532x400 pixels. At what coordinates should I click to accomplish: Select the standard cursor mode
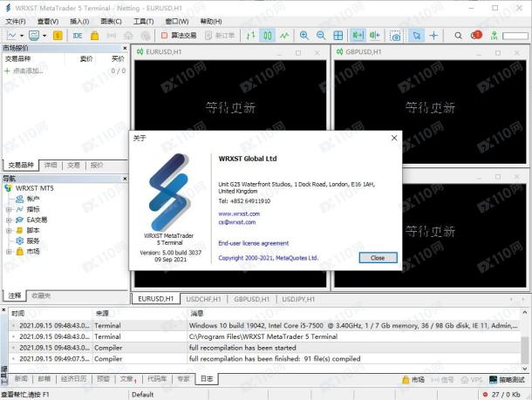pos(416,35)
